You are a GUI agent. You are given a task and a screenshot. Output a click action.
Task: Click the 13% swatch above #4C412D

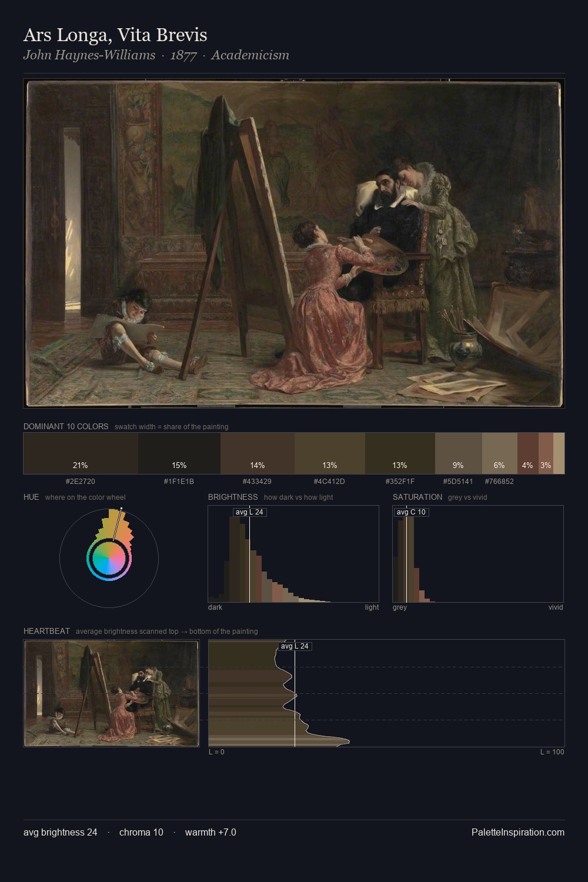pos(329,453)
